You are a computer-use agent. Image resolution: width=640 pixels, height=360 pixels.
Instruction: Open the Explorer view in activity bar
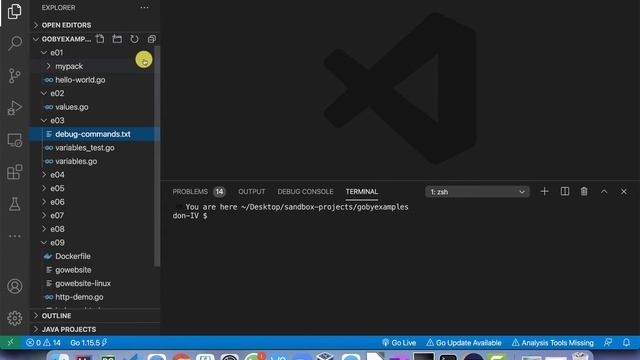click(15, 11)
